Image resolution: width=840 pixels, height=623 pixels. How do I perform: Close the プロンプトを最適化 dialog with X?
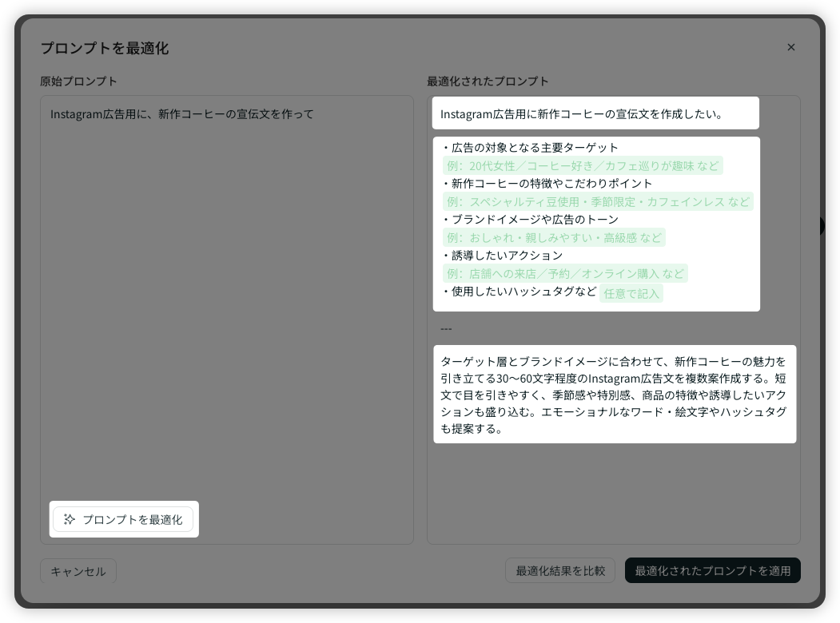790,47
